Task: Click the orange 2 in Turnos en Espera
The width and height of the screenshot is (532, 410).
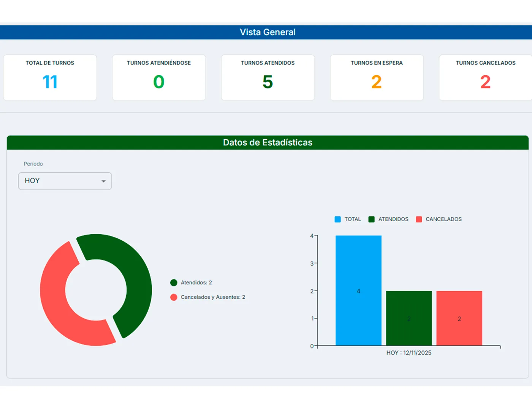Action: point(377,82)
